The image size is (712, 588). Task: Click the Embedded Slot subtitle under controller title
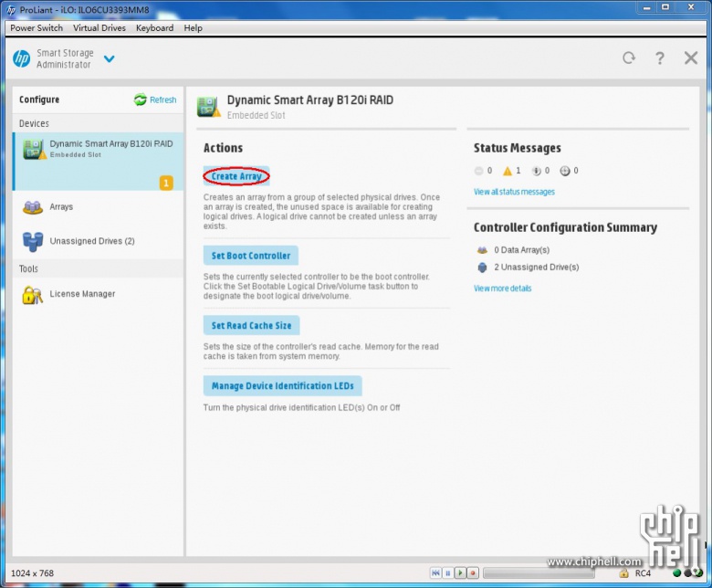click(257, 115)
